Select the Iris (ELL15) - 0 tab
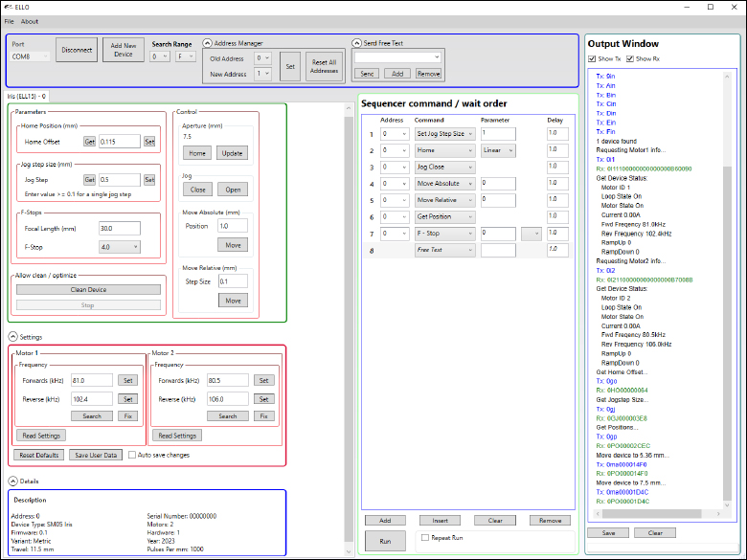Image resolution: width=747 pixels, height=560 pixels. coord(27,96)
